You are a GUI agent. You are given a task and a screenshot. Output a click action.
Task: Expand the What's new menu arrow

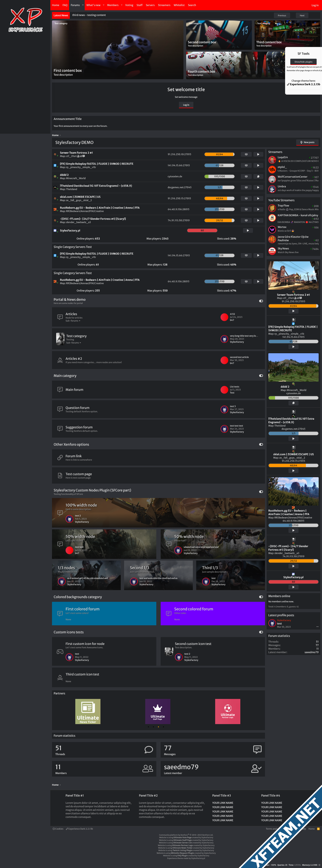(103, 5)
